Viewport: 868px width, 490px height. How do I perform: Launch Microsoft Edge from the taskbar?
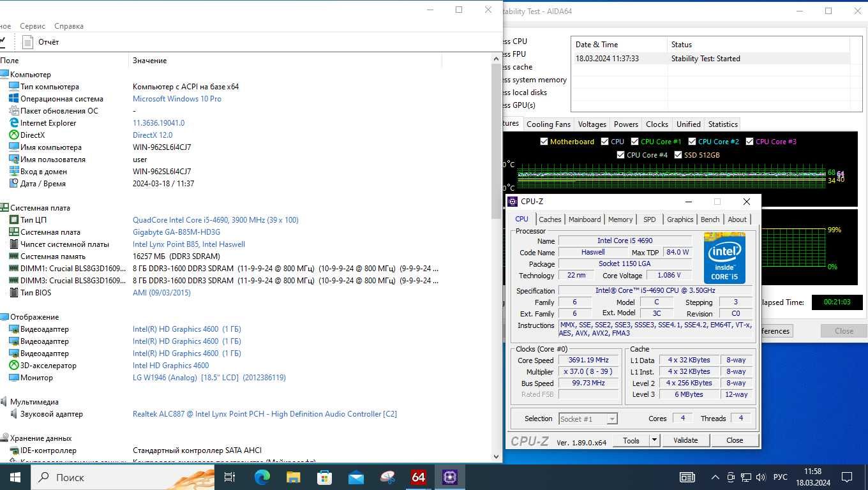coord(262,477)
